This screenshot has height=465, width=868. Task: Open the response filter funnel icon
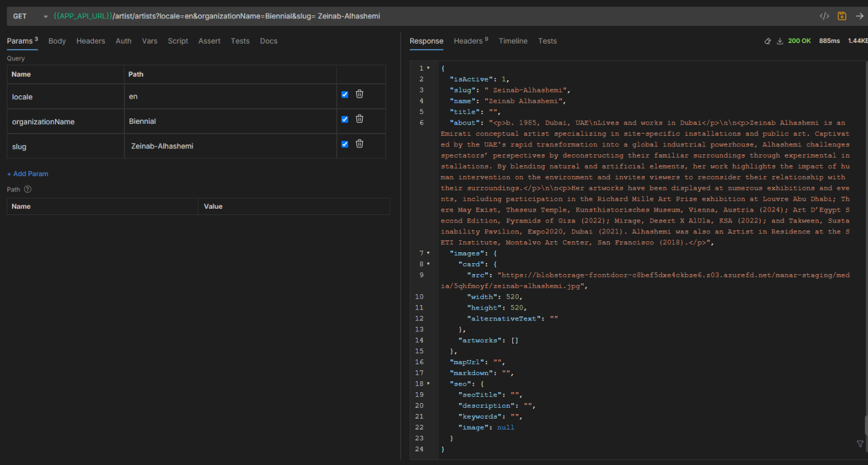(x=860, y=444)
